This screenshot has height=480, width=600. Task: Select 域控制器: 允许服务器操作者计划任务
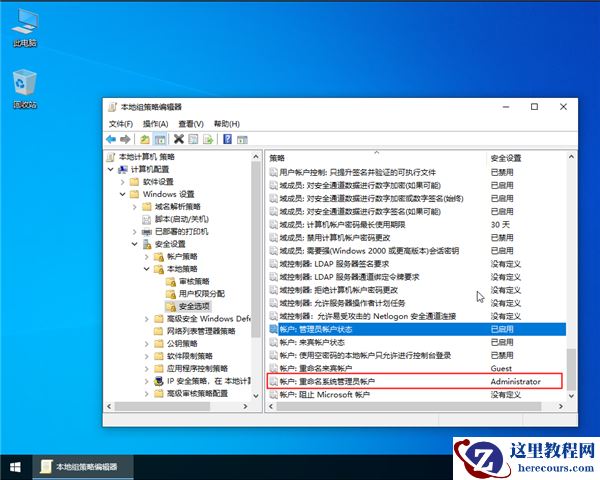(x=416, y=303)
